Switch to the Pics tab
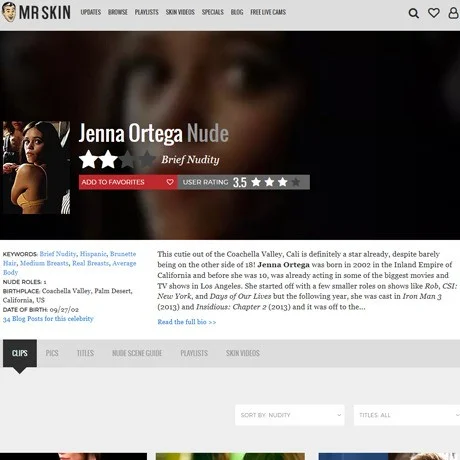This screenshot has height=460, width=460. (52, 353)
